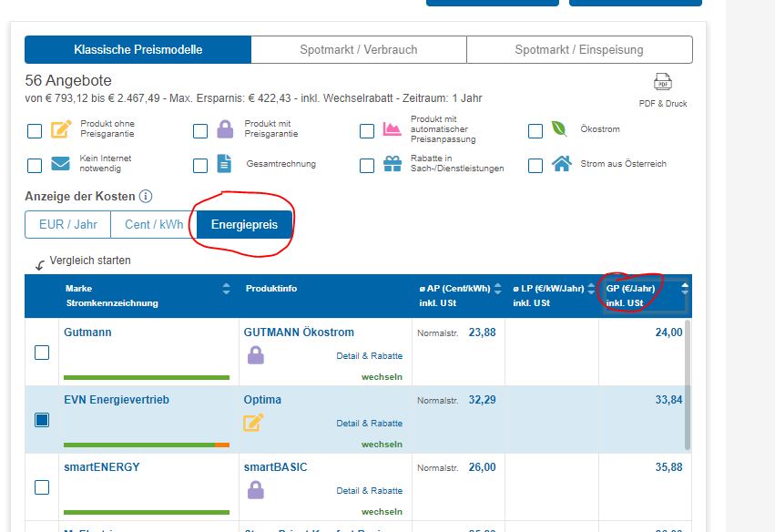This screenshot has height=532, width=775.
Task: Open Detail & Rabatte for GUTMANN Ökostrom
Action: coord(369,356)
